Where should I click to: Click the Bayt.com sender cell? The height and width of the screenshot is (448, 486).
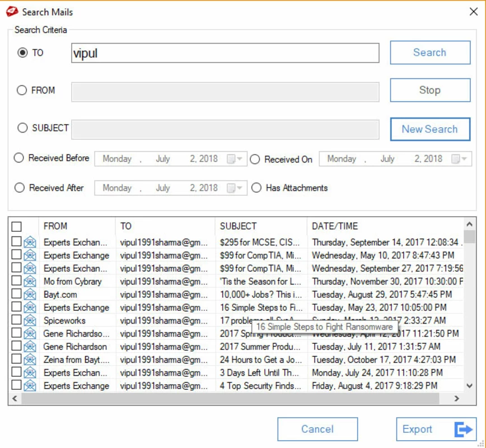(x=60, y=295)
